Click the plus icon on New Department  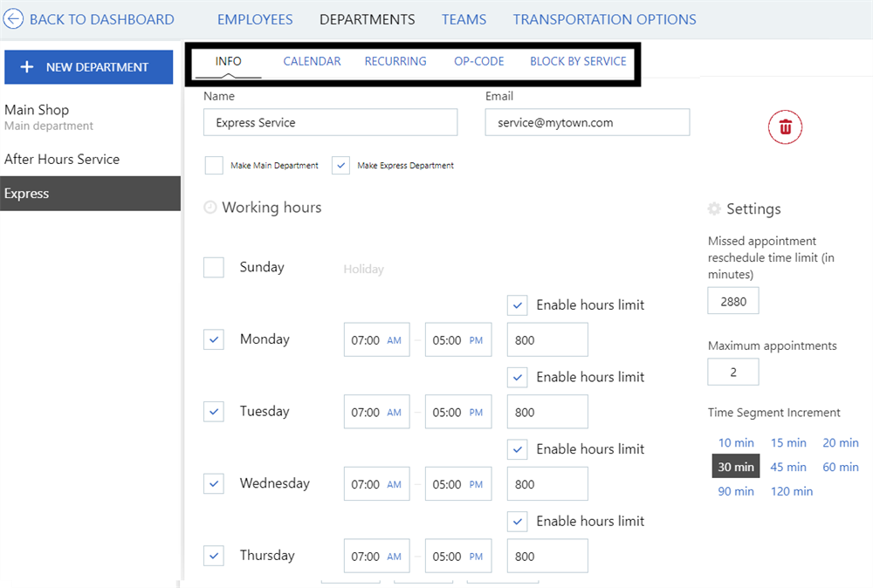[x=27, y=67]
